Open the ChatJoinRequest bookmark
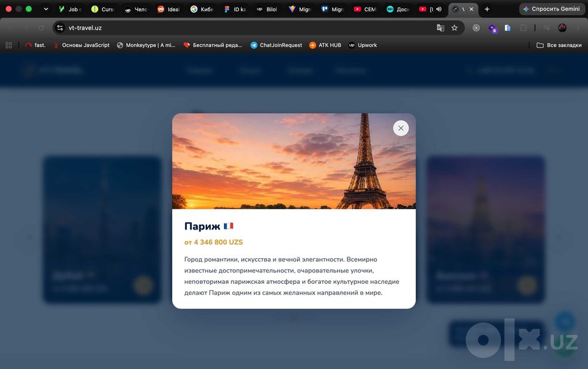This screenshot has width=588, height=369. click(x=276, y=45)
